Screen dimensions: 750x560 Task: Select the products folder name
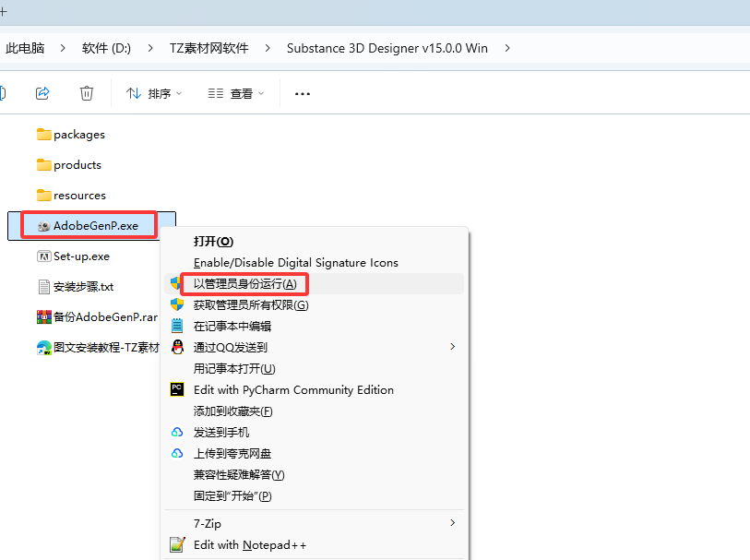(77, 165)
